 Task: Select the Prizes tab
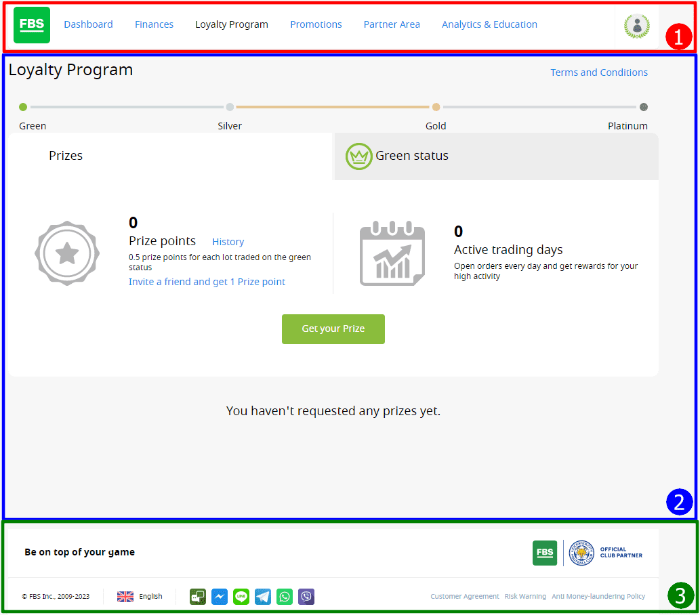[170, 156]
